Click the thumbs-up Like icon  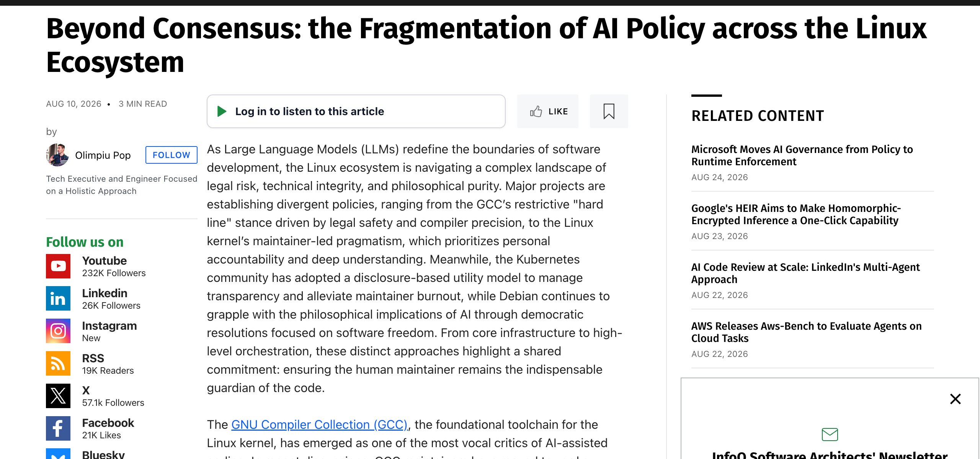point(536,111)
